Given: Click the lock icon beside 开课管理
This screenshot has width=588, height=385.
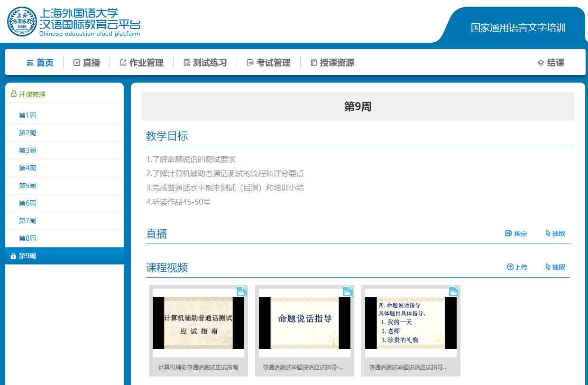Looking at the screenshot, I should tap(13, 94).
